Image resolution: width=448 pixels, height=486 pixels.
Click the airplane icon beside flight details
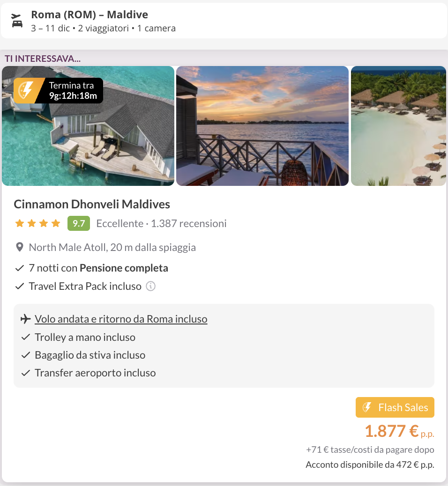pyautogui.click(x=26, y=319)
